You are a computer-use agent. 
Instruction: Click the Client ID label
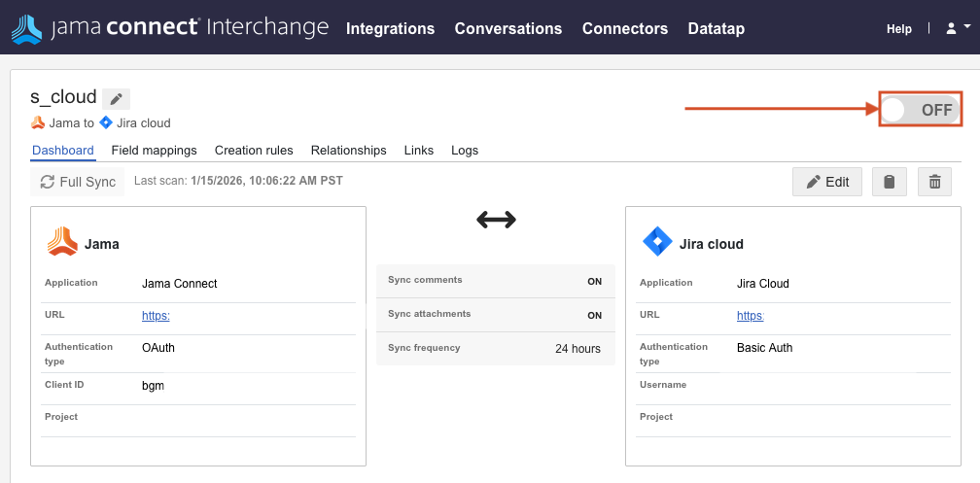[64, 384]
